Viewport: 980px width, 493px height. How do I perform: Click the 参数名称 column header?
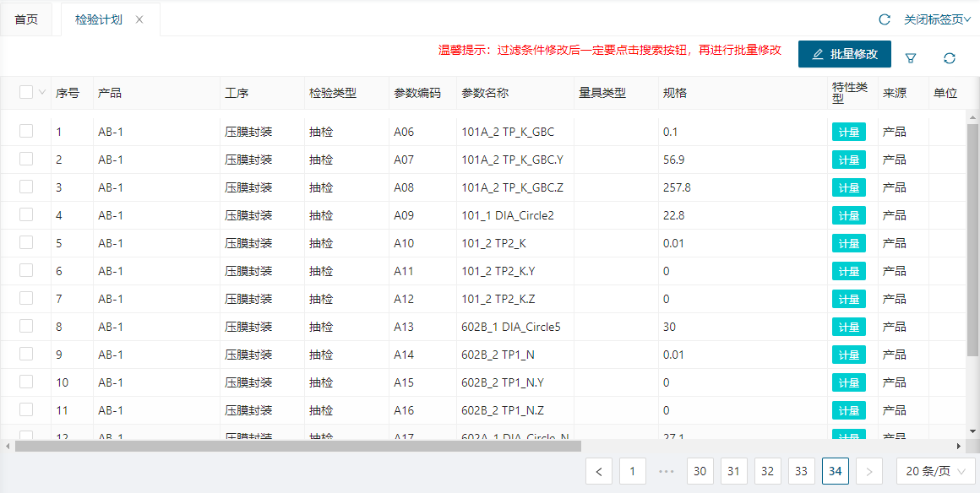(x=485, y=93)
